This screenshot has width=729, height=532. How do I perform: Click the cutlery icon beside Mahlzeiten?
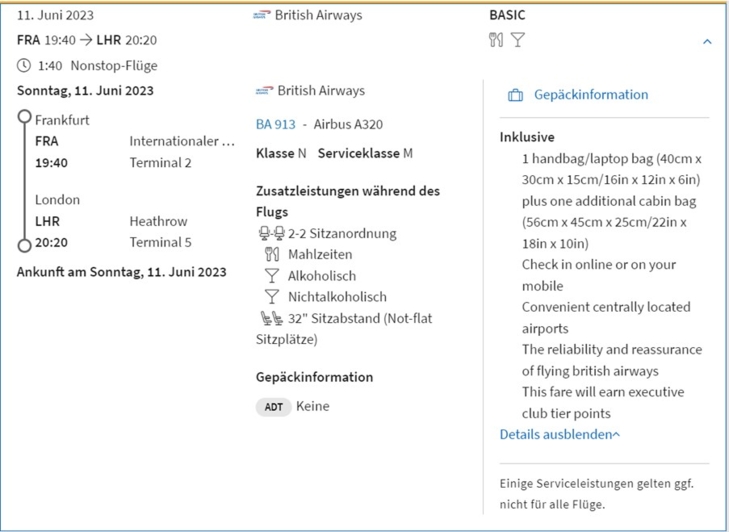[x=271, y=255]
